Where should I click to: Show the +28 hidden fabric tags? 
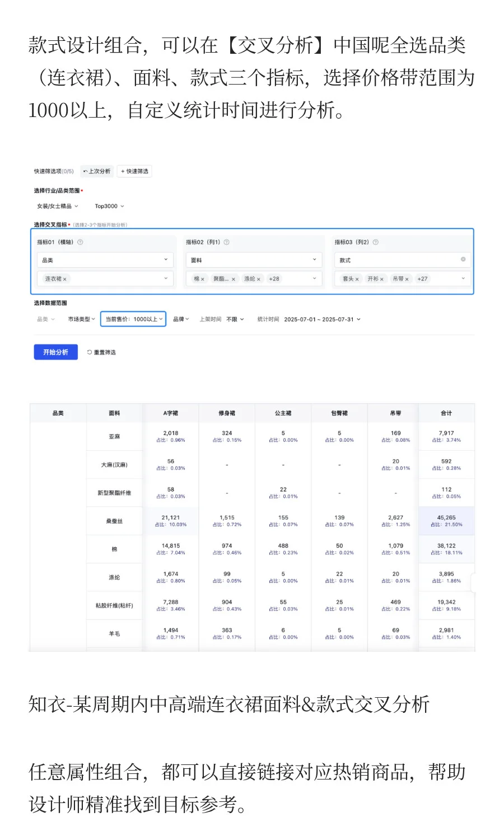(274, 279)
